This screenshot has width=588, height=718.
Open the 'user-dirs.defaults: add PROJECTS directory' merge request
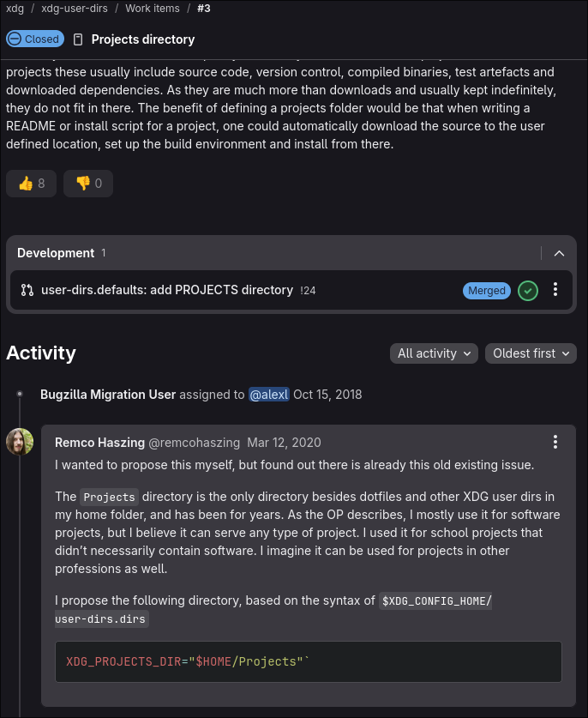click(167, 290)
